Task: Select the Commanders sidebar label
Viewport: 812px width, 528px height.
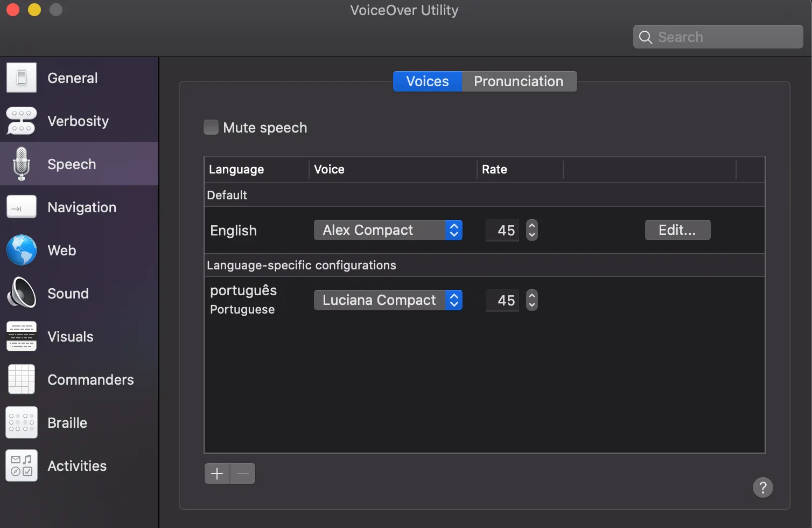Action: pos(90,380)
